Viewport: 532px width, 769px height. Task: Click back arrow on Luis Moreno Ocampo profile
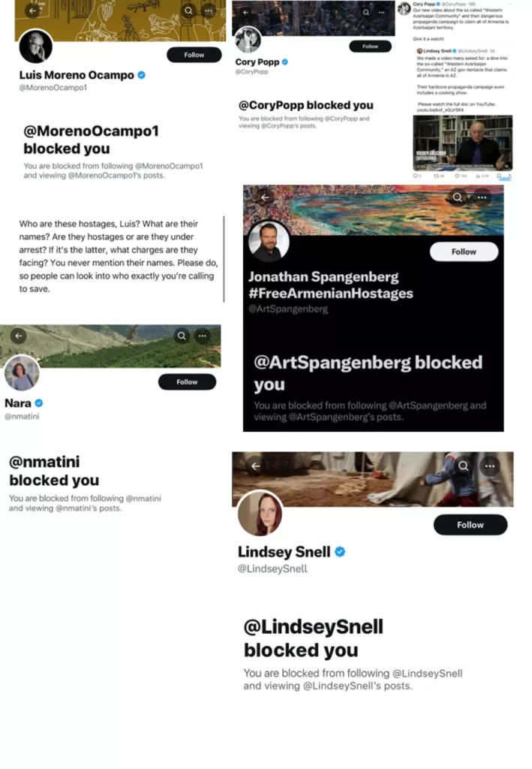32,10
